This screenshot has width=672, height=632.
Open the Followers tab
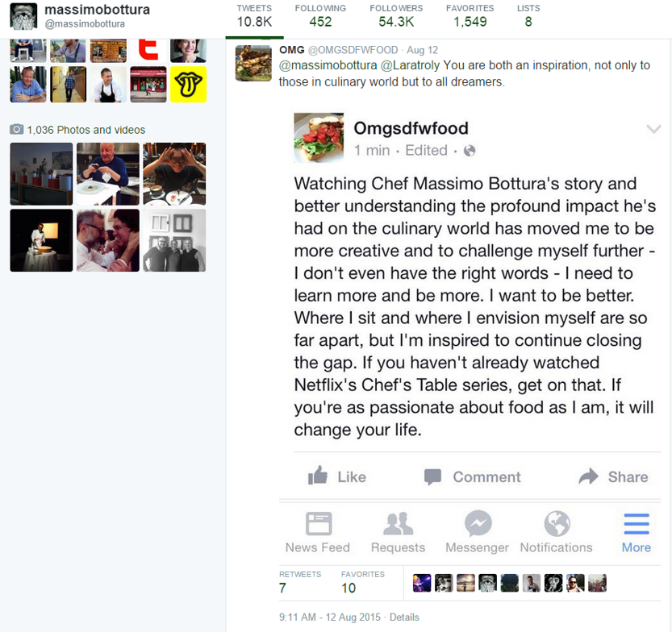click(396, 16)
